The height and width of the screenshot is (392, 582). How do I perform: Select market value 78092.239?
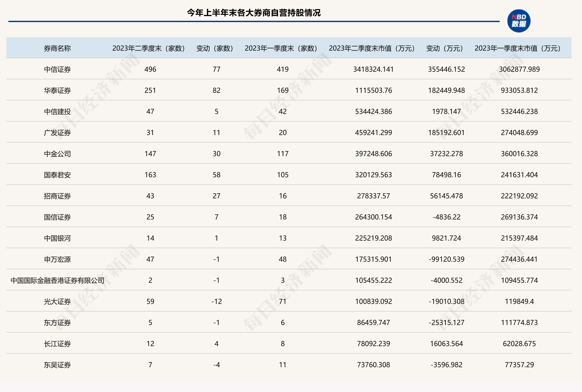(373, 344)
